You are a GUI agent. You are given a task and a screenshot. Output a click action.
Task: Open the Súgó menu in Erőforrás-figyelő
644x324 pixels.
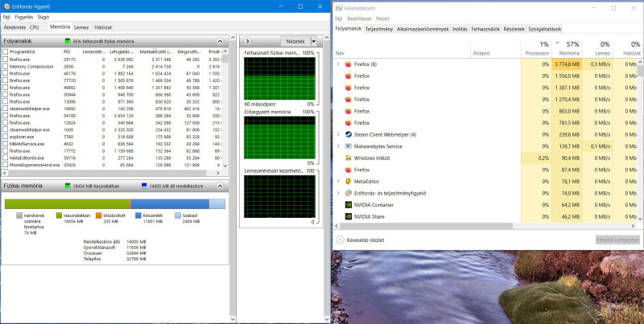click(x=43, y=17)
